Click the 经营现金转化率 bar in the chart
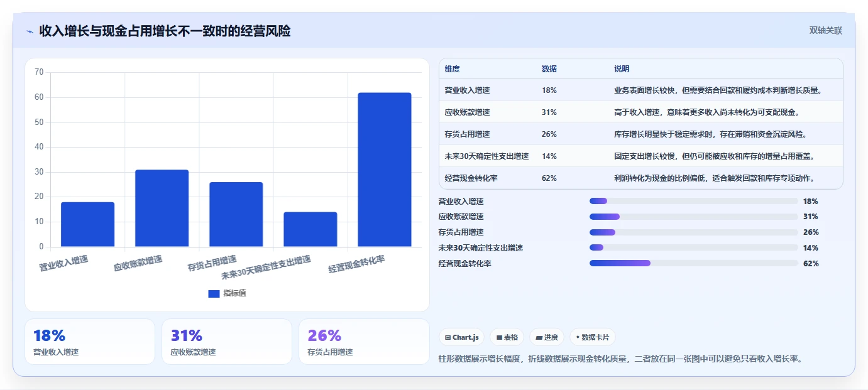 click(x=384, y=170)
